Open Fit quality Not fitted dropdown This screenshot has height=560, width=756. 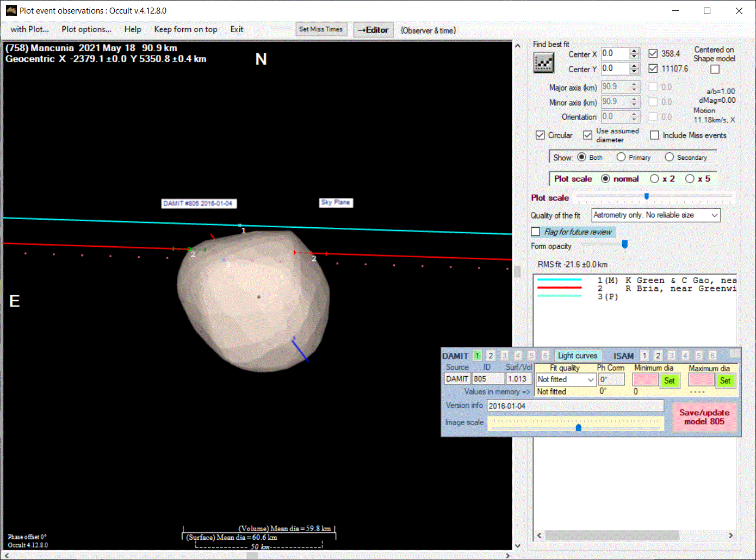click(x=566, y=379)
